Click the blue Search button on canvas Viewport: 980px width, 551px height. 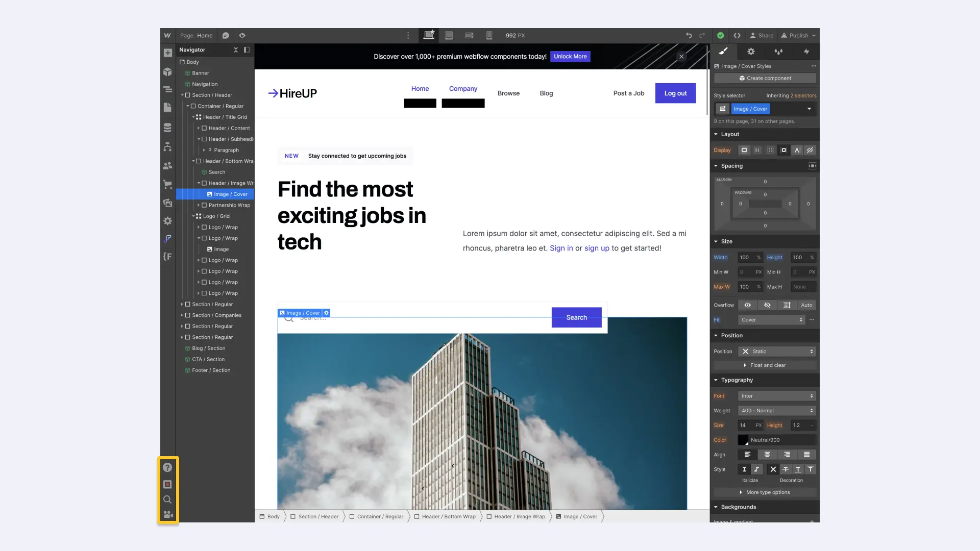(x=576, y=317)
